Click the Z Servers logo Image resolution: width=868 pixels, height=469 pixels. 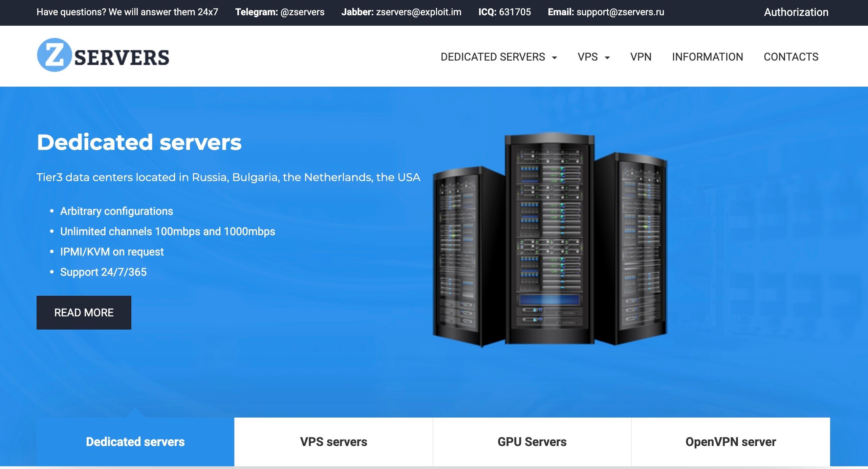103,55
